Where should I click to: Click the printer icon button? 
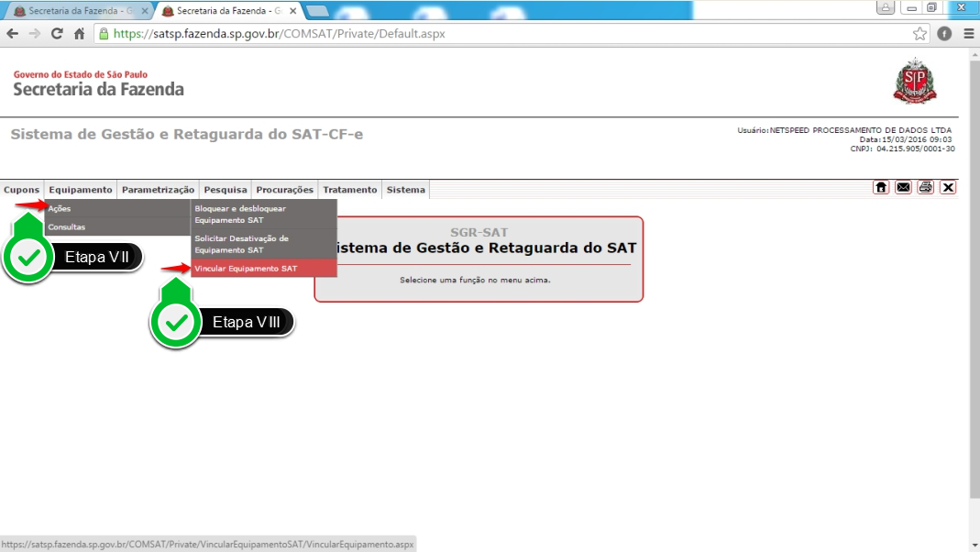click(x=926, y=187)
